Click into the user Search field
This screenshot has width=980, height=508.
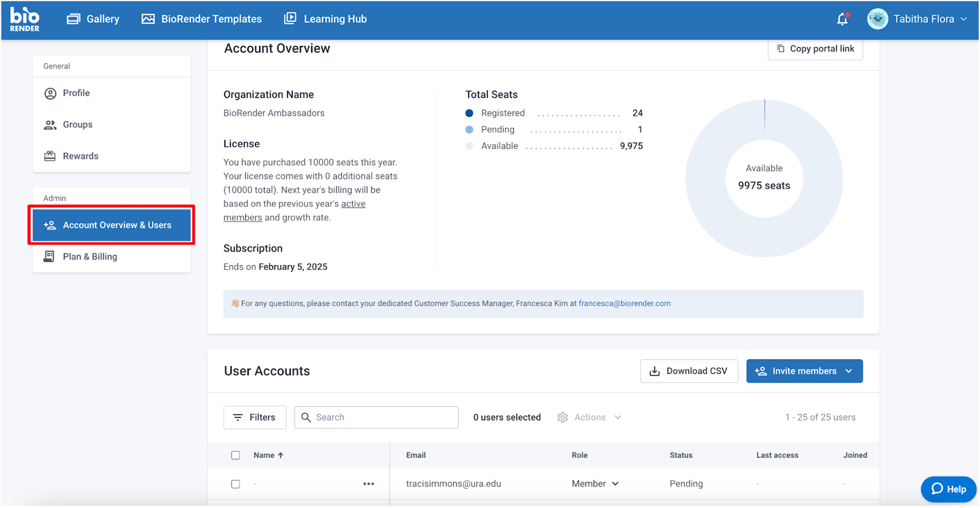click(384, 417)
